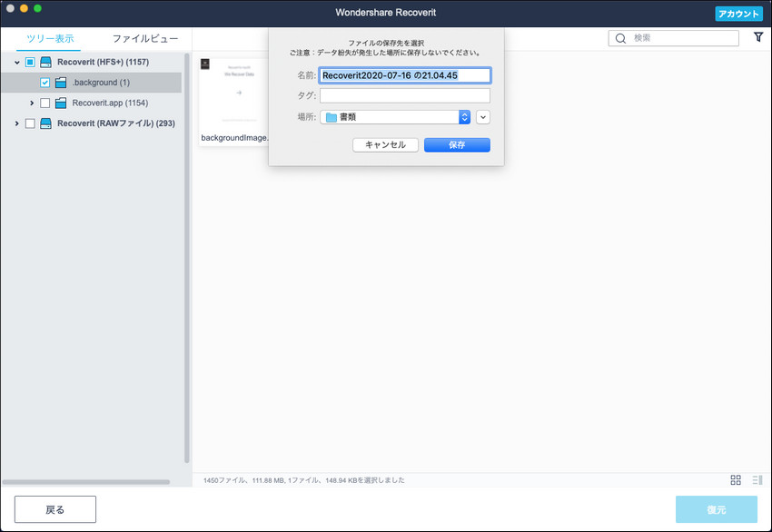772x532 pixels.
Task: Switch to grid view icon
Action: (736, 480)
